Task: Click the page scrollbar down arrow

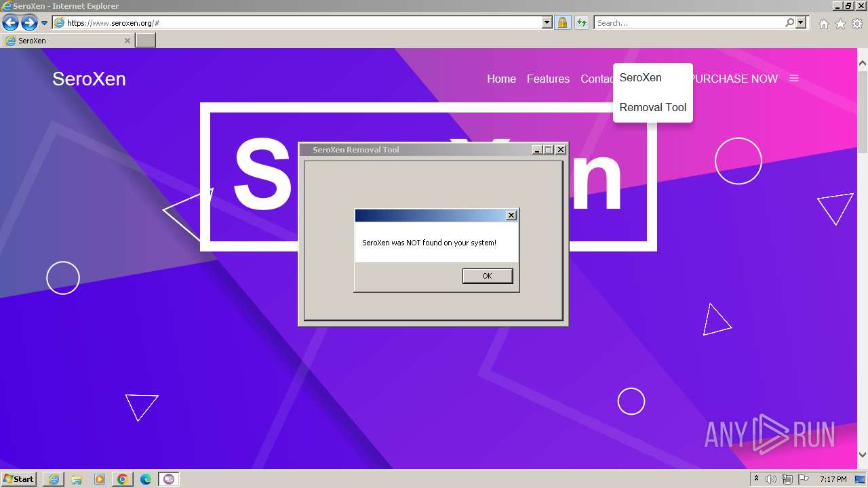Action: coord(863,455)
